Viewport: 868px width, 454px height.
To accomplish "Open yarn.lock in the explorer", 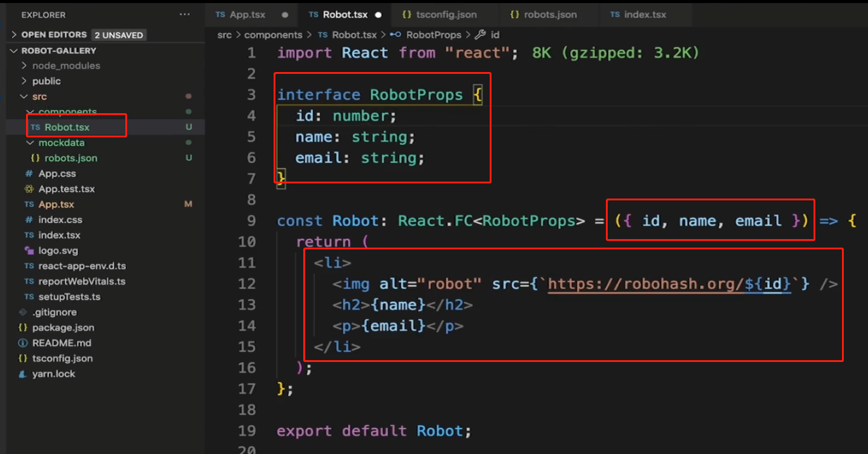I will pos(54,373).
